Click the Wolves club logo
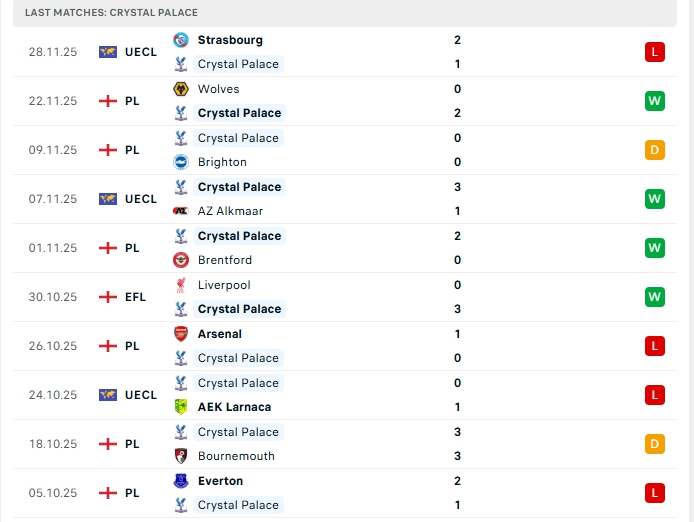Viewport: 694px width, 522px height. point(181,89)
